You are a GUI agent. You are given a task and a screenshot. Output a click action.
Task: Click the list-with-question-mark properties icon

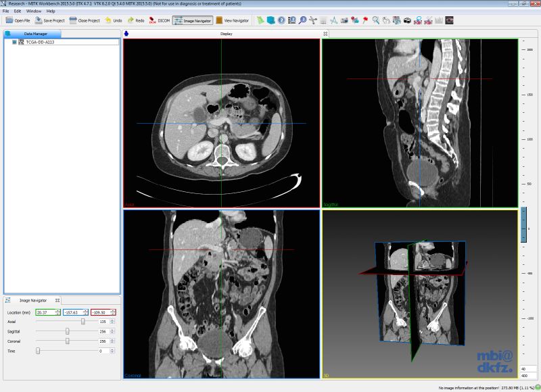pos(292,20)
